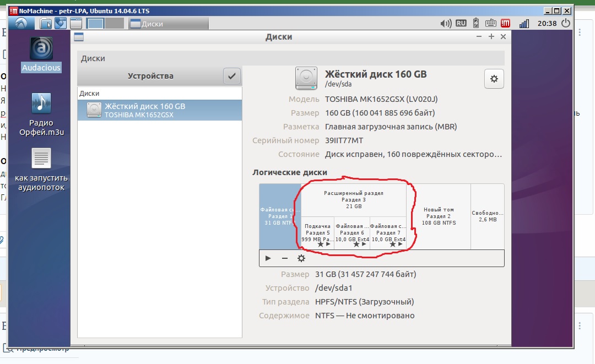Click the Логические диски heading
The image size is (595, 364).
[x=290, y=172]
